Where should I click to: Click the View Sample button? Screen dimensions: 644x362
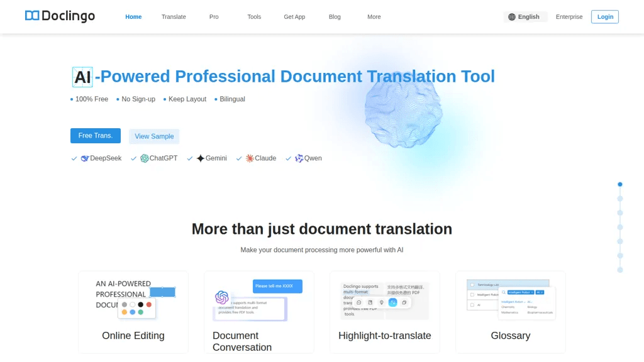pyautogui.click(x=154, y=136)
